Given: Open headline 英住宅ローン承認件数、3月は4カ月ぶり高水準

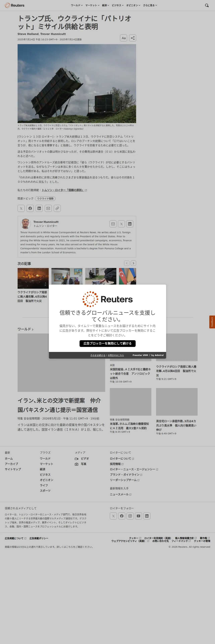Looking at the screenshot, I should pos(176,425).
